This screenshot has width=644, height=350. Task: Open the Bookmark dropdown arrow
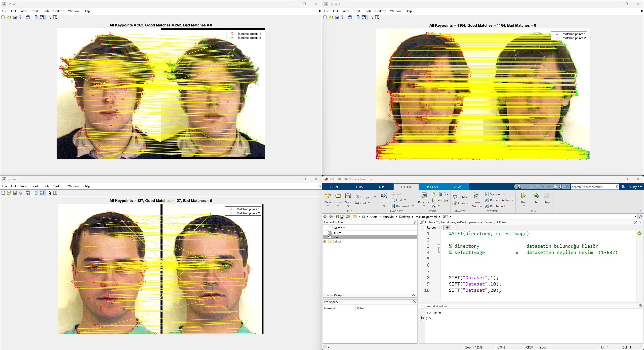tap(413, 206)
